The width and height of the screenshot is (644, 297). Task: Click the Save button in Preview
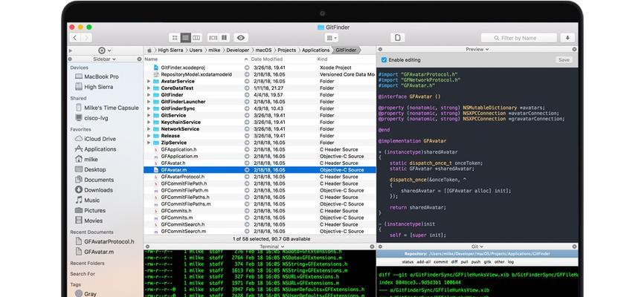tap(564, 60)
